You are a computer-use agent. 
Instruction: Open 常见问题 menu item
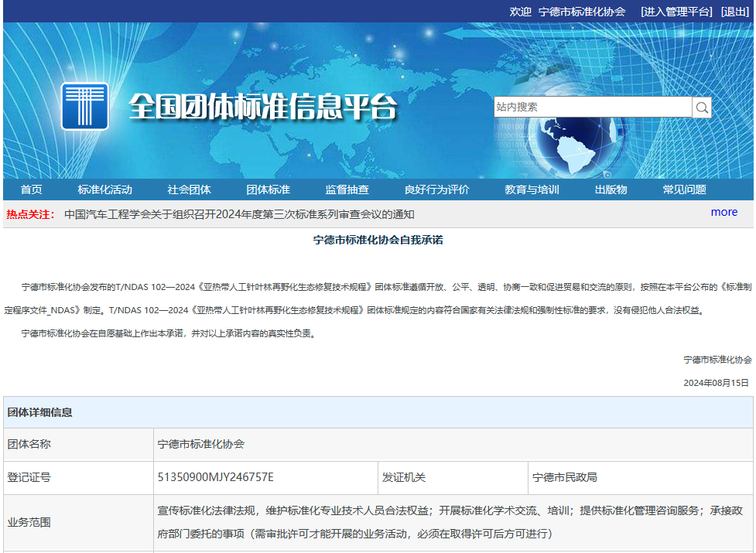[x=684, y=190]
